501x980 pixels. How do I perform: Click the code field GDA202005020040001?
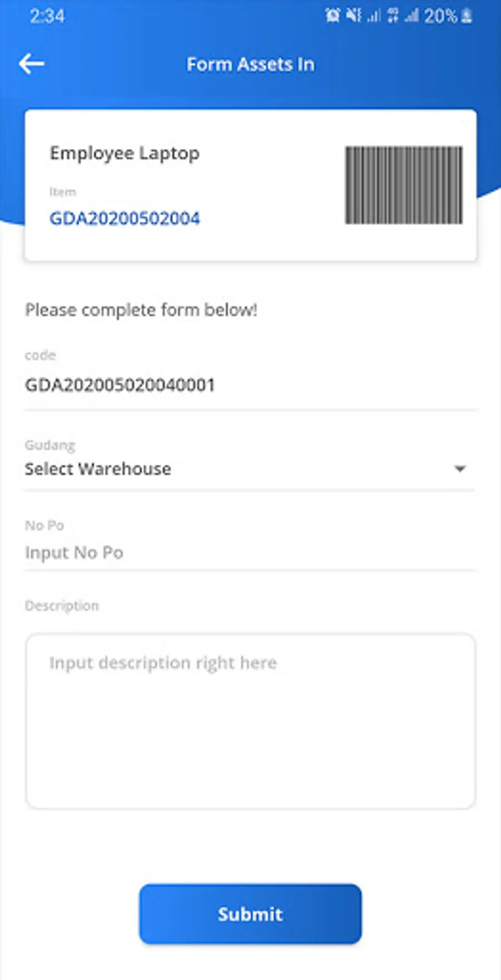249,385
